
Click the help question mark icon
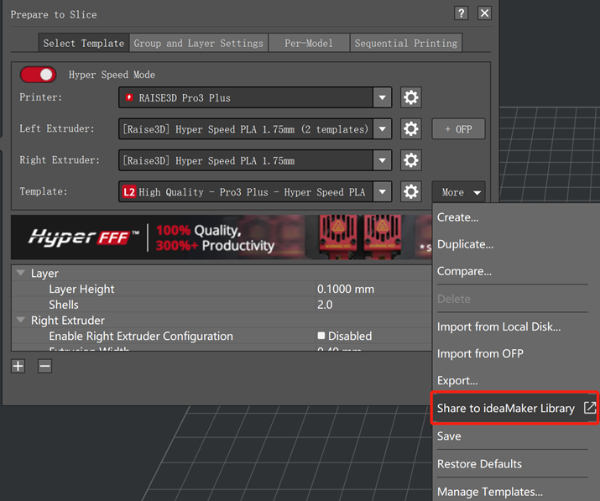click(x=461, y=14)
